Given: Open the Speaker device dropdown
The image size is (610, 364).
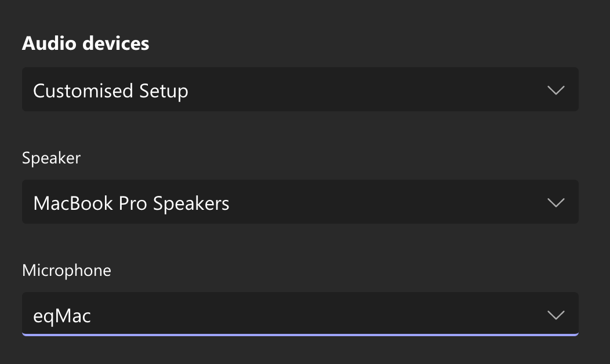Looking at the screenshot, I should [300, 202].
